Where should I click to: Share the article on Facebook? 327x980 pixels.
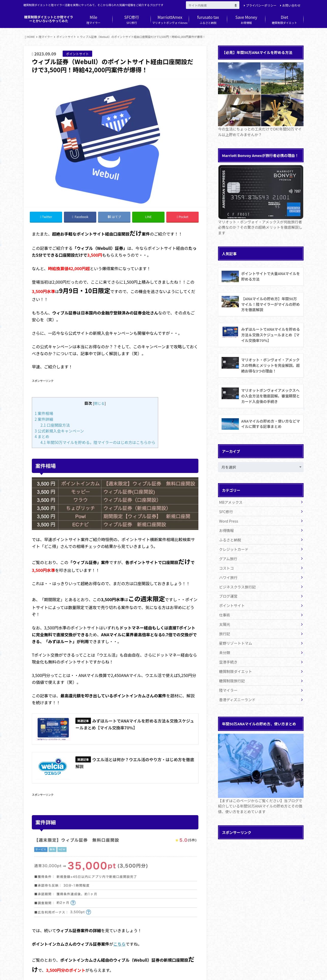(80, 217)
